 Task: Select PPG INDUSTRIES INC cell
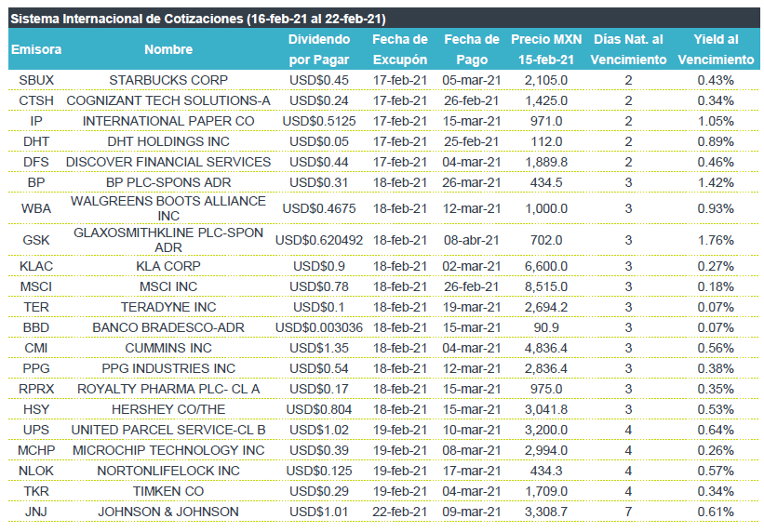point(168,368)
